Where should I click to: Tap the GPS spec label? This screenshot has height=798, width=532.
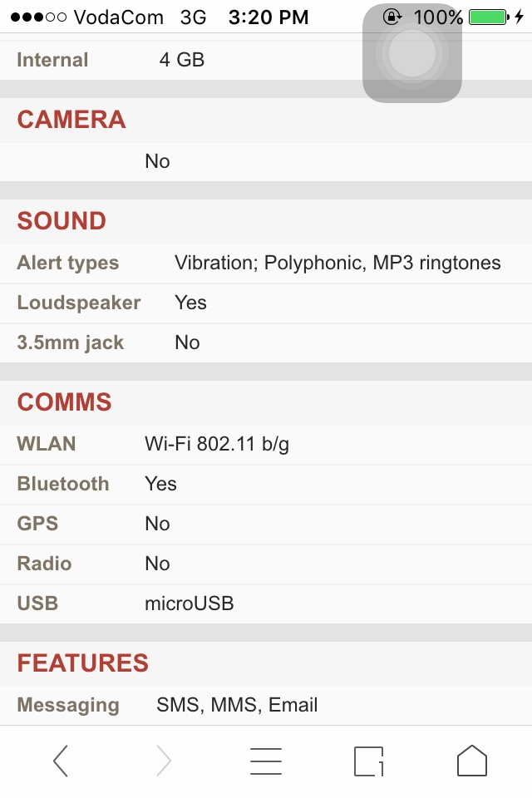(x=37, y=524)
